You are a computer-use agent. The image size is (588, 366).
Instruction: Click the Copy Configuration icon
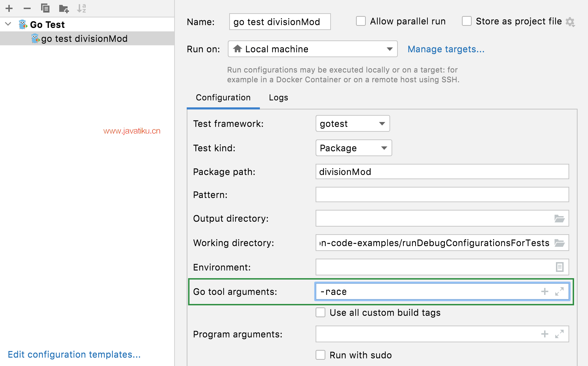click(45, 8)
